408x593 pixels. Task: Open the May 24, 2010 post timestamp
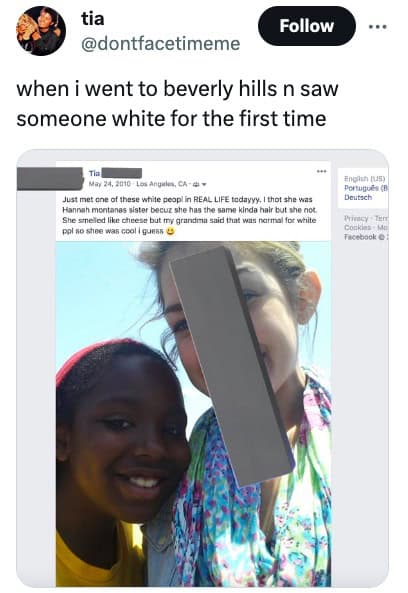coord(110,184)
